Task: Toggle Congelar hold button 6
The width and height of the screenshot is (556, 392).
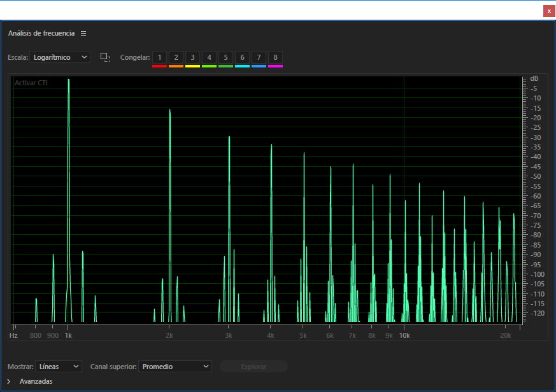Action: pyautogui.click(x=243, y=57)
